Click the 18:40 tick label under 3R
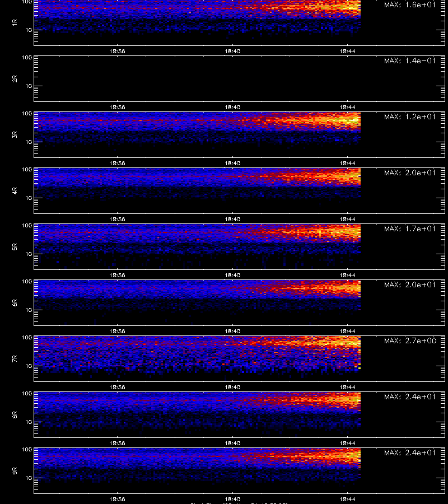448x504 pixels. point(232,164)
